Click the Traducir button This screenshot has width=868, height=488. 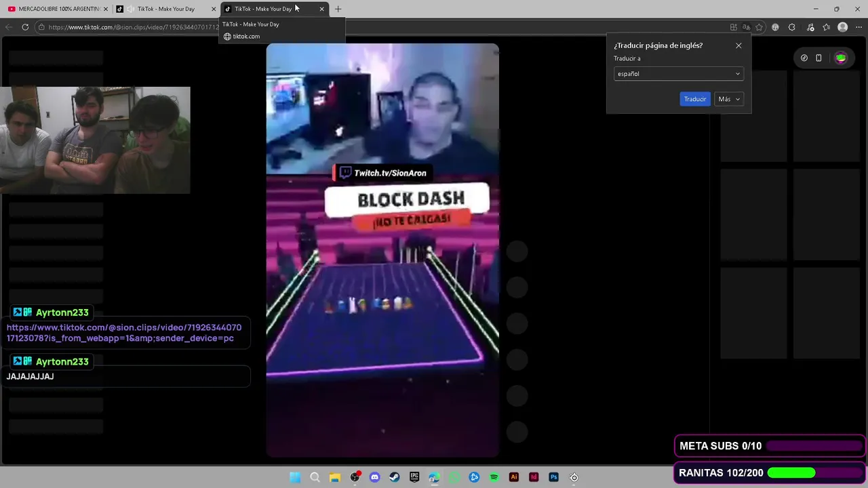coord(694,99)
